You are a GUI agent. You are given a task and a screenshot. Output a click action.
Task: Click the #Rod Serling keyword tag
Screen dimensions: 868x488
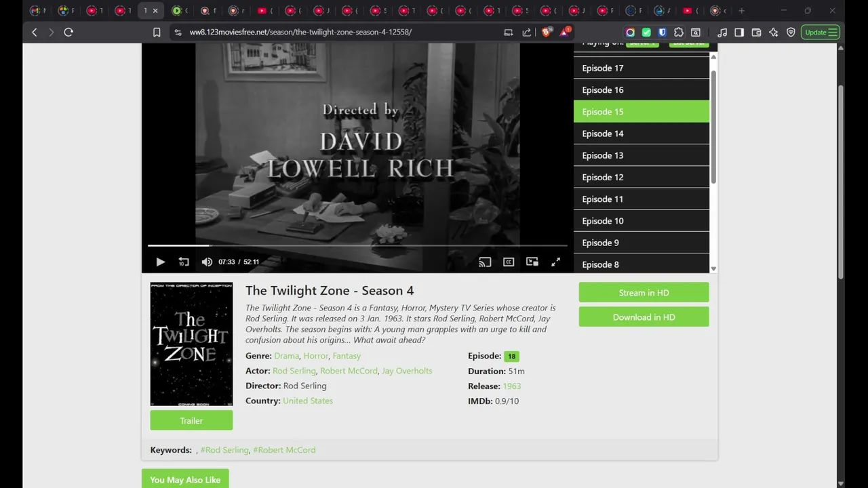(224, 449)
